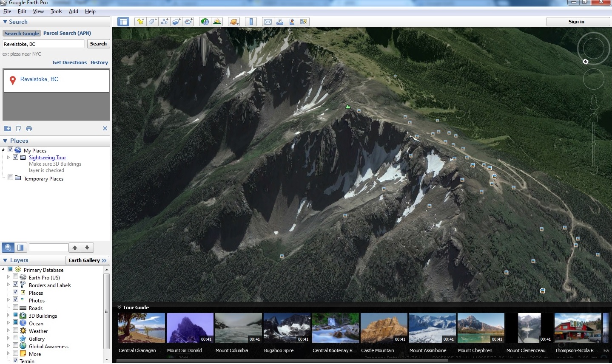Select the Add Path tool
Image resolution: width=612 pixels, height=364 pixels.
(x=165, y=22)
